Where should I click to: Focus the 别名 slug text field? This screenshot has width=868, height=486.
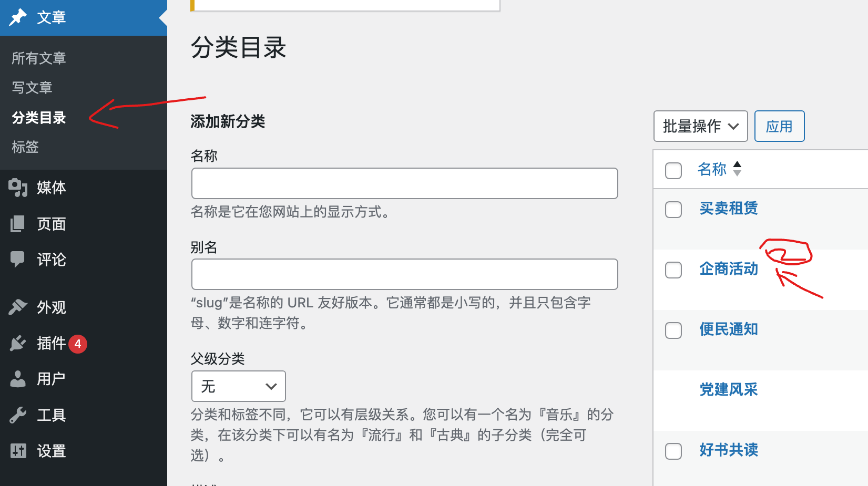pyautogui.click(x=404, y=274)
